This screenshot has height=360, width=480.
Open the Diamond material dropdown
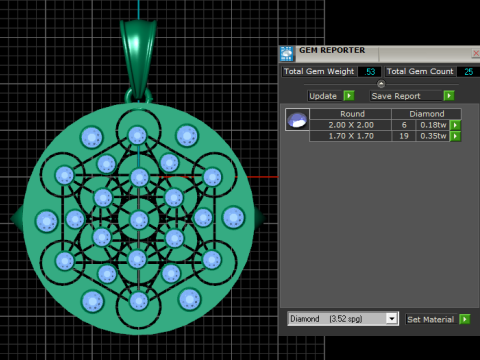tap(392, 319)
